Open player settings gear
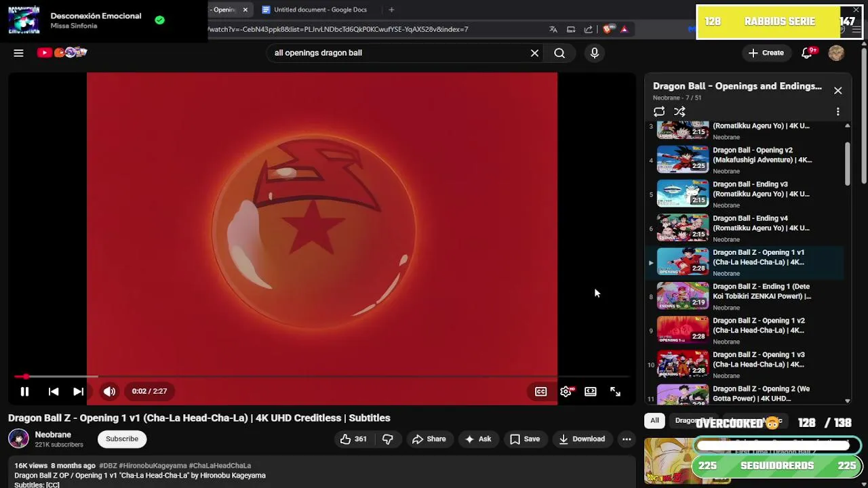The width and height of the screenshot is (868, 488). [x=566, y=391]
